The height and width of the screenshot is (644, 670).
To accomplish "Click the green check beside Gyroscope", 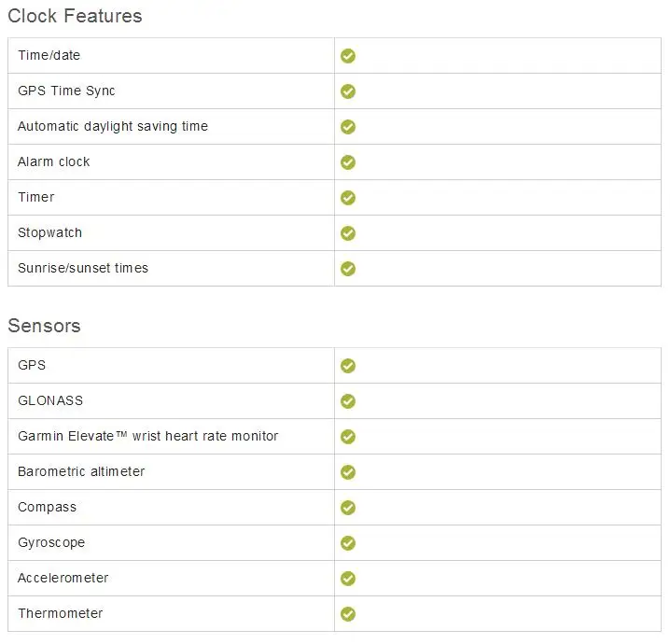I will tap(348, 543).
